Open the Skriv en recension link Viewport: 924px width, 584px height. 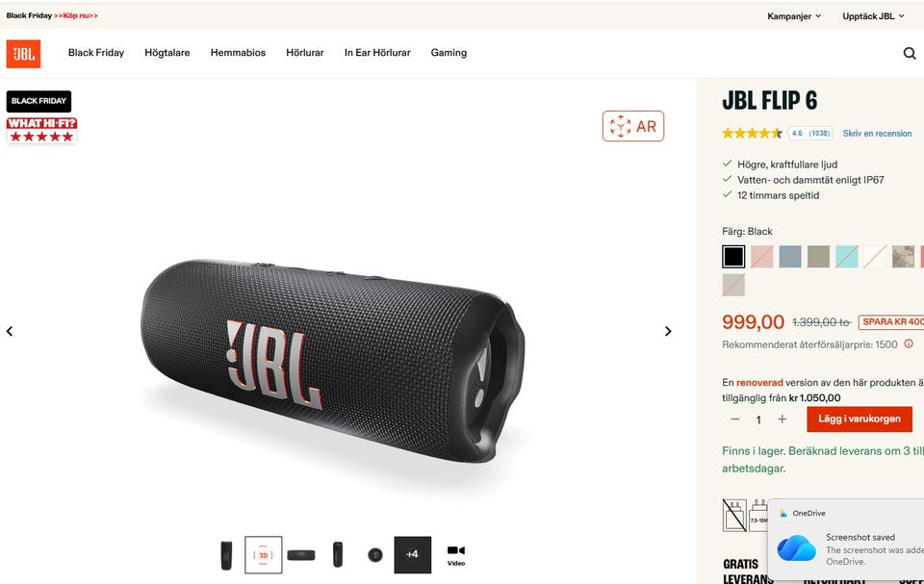tap(877, 133)
